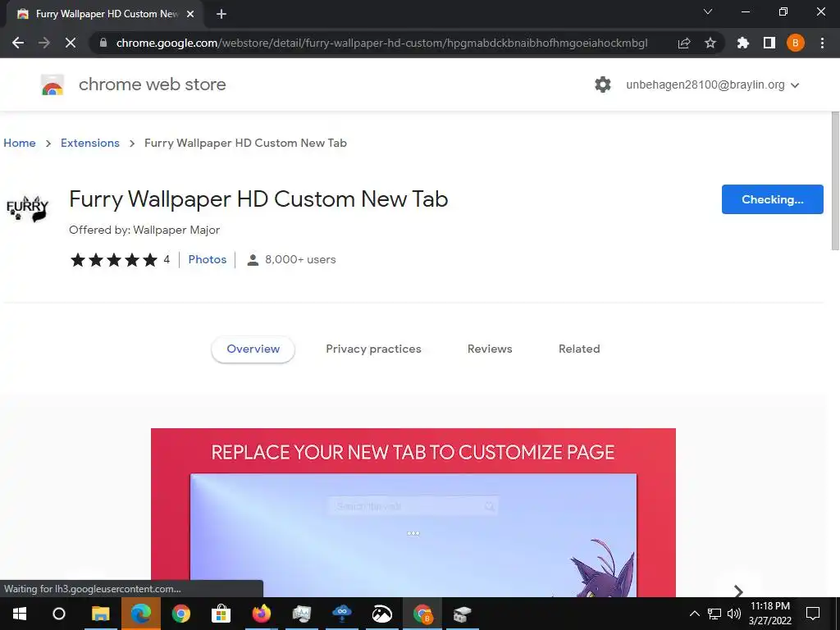Open the Extensions breadcrumb link

pos(90,143)
